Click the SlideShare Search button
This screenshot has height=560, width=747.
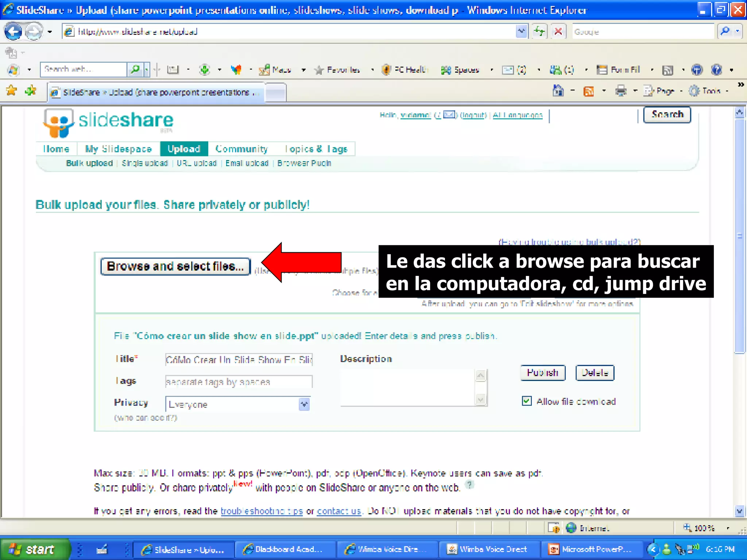tap(667, 114)
